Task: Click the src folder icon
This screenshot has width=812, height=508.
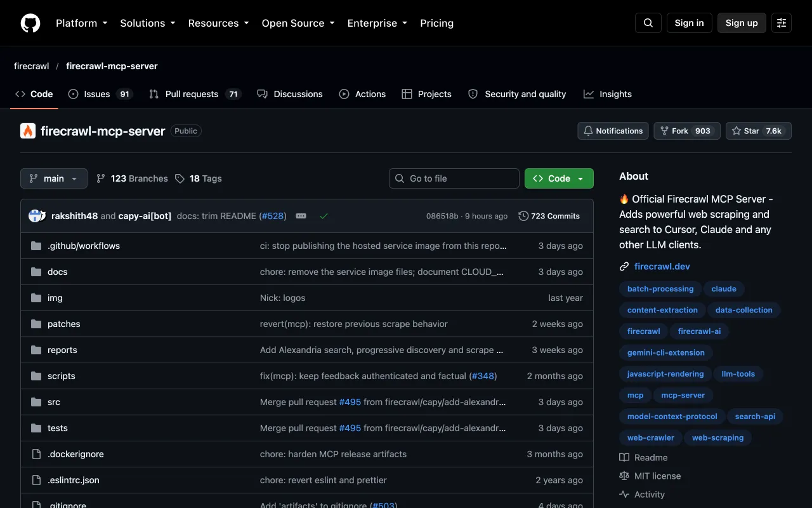Action: click(36, 402)
